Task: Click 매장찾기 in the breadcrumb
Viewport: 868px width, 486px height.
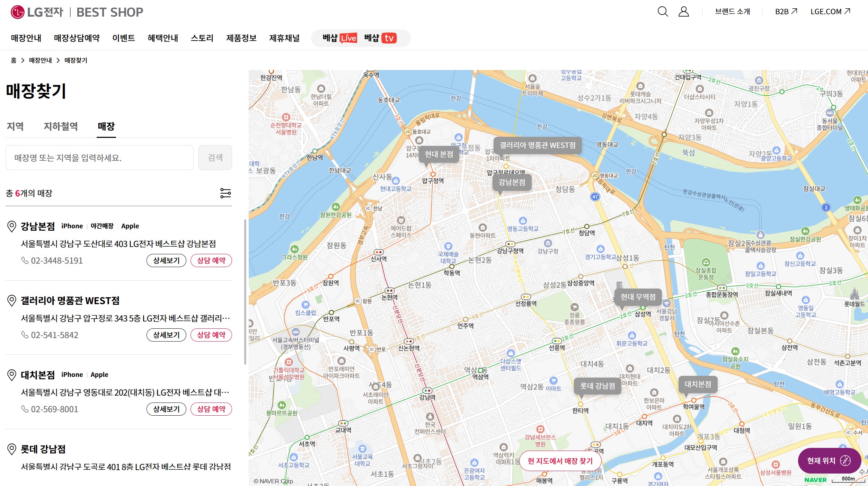Action: coord(76,60)
